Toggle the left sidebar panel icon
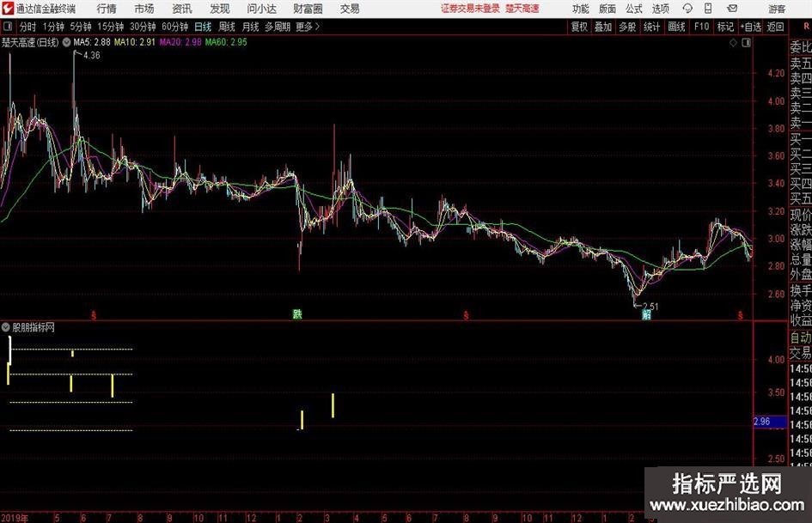The image size is (812, 523). (x=7, y=27)
